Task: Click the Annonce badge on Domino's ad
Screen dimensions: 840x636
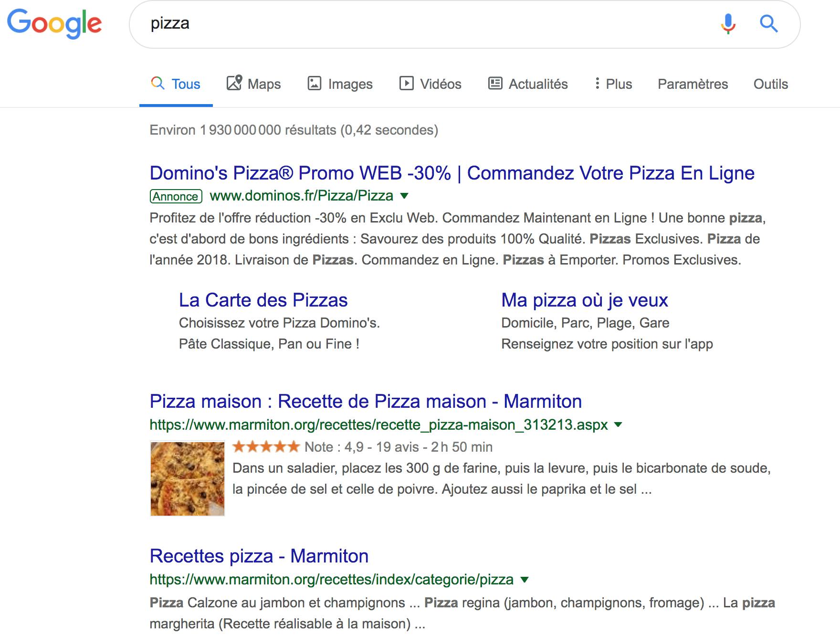Action: tap(176, 196)
